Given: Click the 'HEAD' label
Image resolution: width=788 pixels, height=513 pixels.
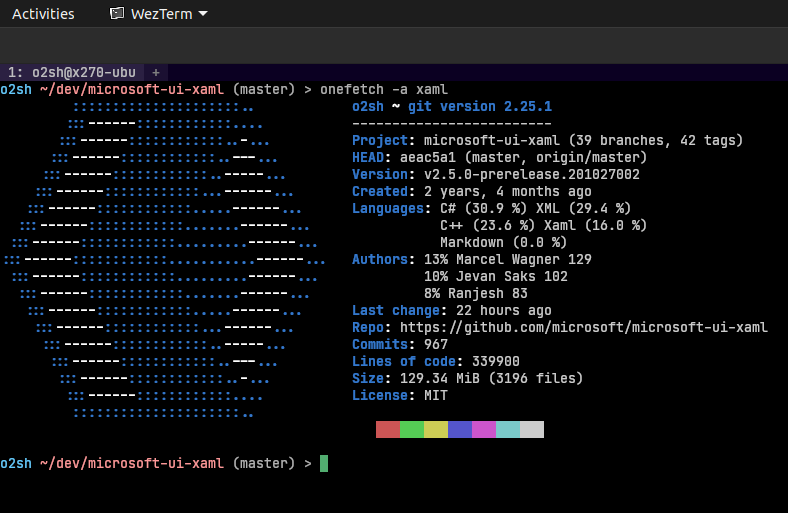Looking at the screenshot, I should click(368, 157).
